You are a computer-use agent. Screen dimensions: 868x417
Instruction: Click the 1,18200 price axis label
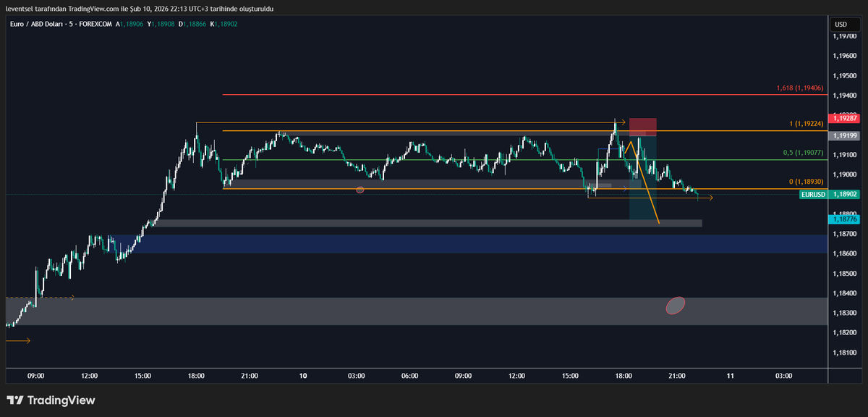pyautogui.click(x=845, y=333)
